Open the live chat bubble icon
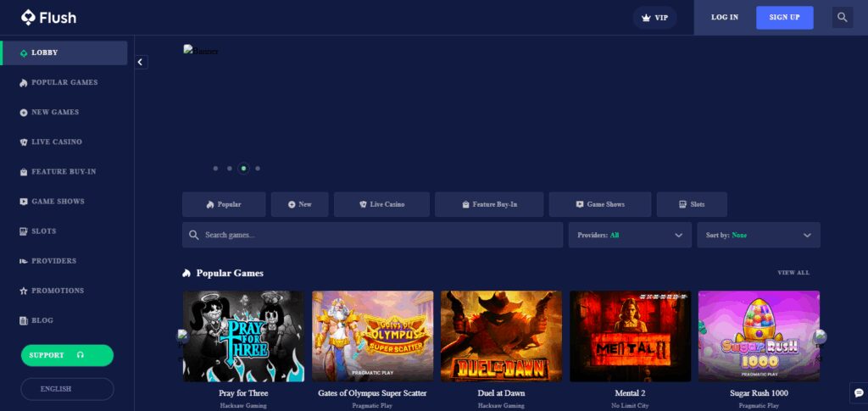This screenshot has width=868, height=411. [x=858, y=392]
